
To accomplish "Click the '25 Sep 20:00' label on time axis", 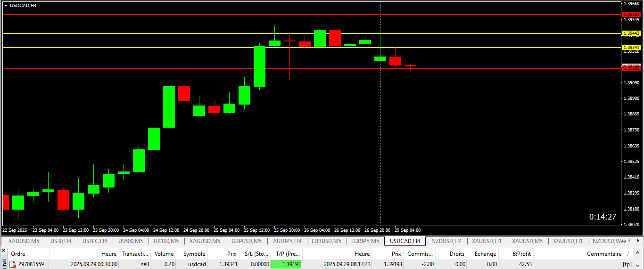I will (286, 230).
